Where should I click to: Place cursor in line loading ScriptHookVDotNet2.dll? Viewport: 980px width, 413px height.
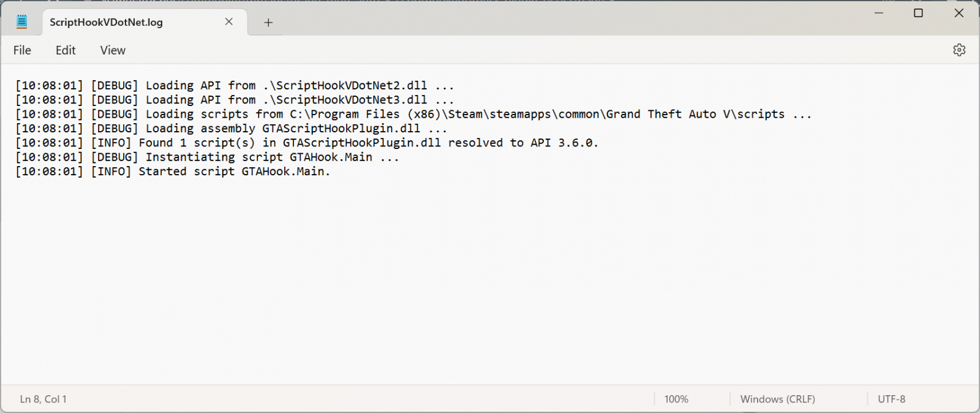(235, 86)
